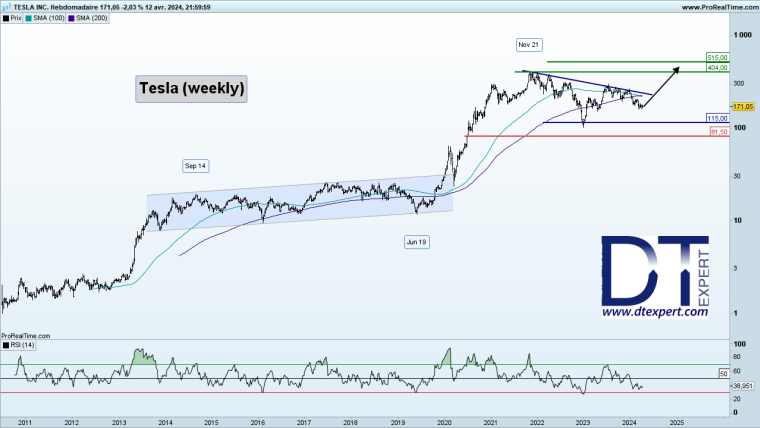760x428 pixels.
Task: Click the black Prix legend swatch
Action: (x=6, y=18)
